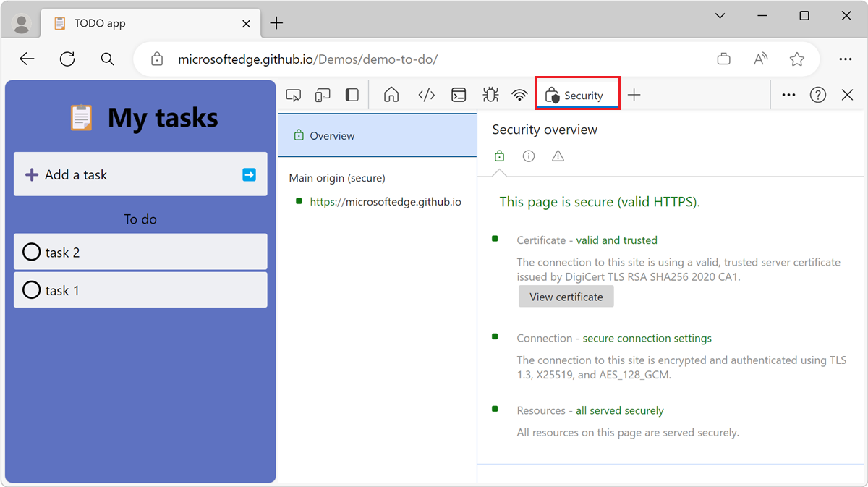
Task: Refresh the page
Action: pos(67,59)
